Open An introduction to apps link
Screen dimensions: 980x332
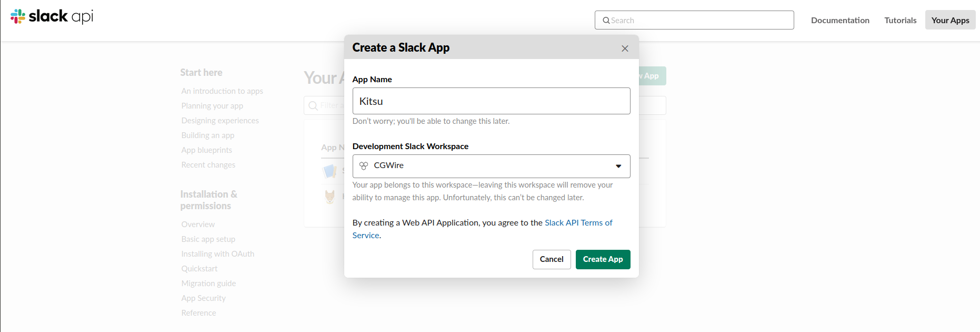[x=222, y=91]
